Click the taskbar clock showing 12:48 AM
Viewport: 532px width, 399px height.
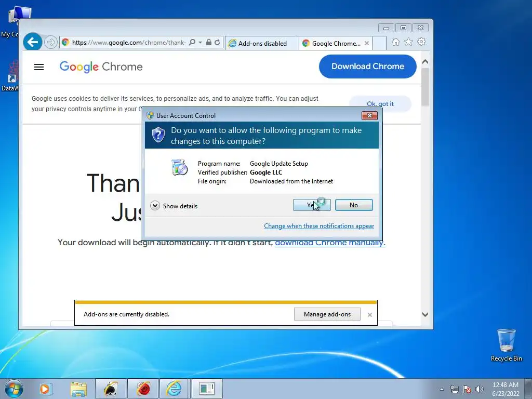point(505,389)
